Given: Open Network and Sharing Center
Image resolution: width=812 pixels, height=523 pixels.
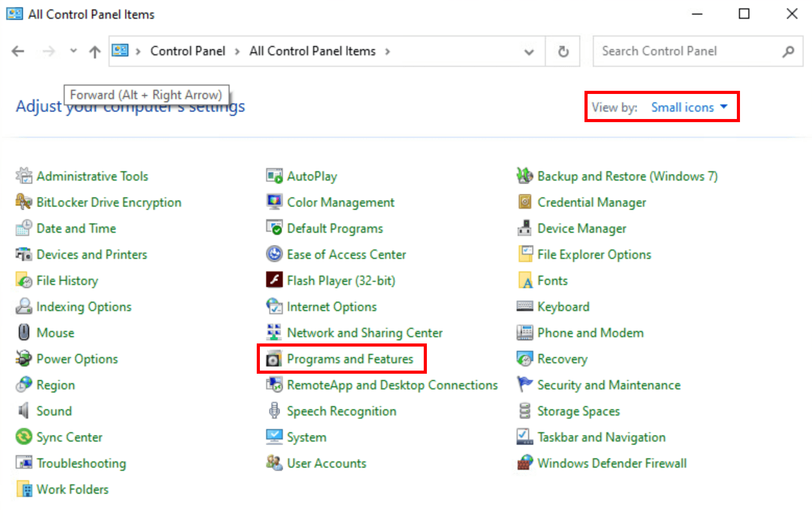Looking at the screenshot, I should (364, 332).
